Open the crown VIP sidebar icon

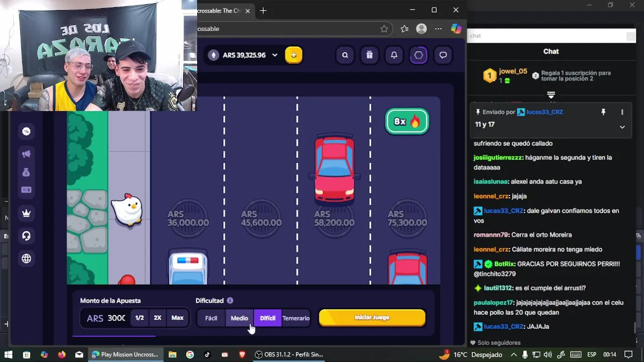pyautogui.click(x=27, y=213)
